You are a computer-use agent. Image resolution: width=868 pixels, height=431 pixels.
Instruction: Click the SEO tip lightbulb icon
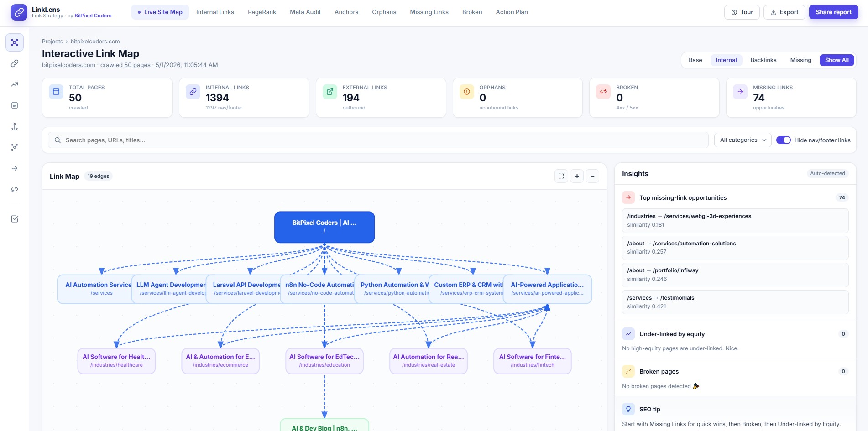pos(628,409)
